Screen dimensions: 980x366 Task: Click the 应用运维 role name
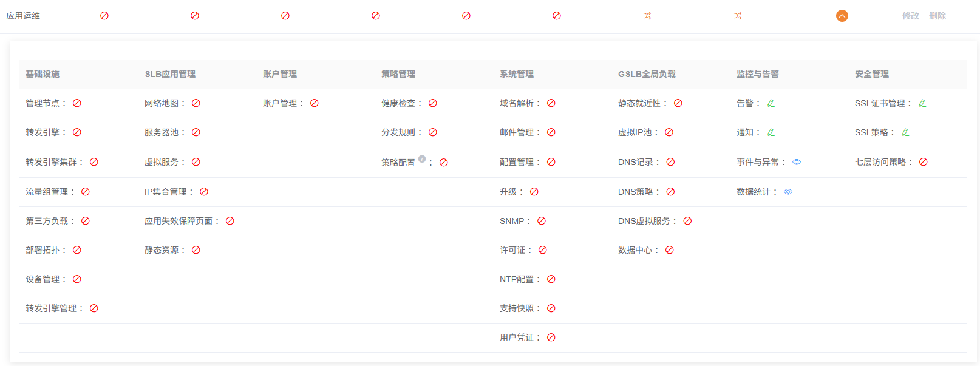[x=23, y=16]
